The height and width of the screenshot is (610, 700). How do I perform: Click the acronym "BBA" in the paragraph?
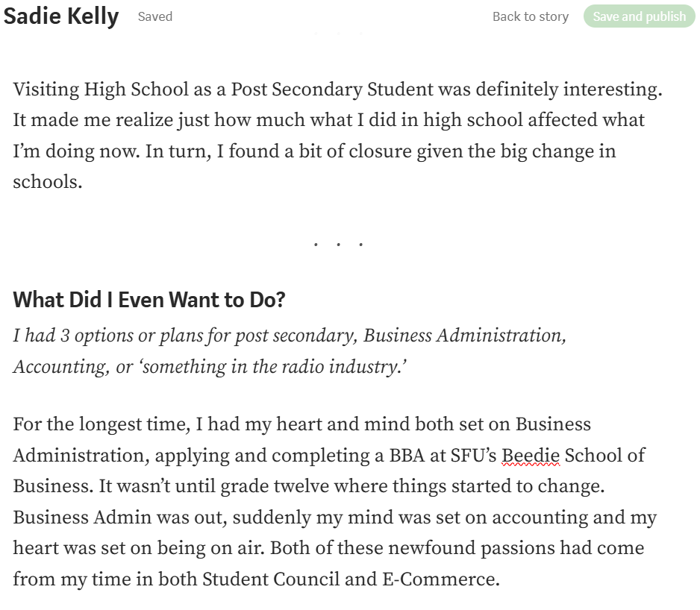(x=407, y=456)
